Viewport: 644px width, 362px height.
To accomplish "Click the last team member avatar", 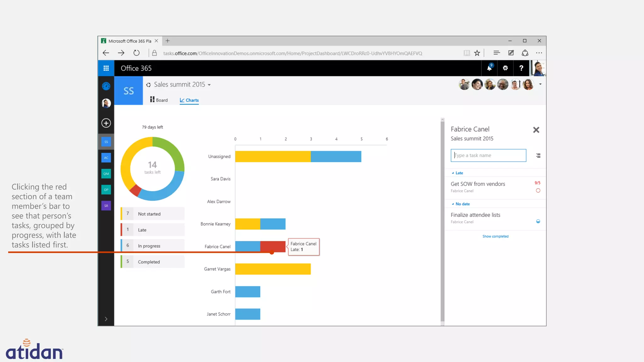I will [528, 85].
